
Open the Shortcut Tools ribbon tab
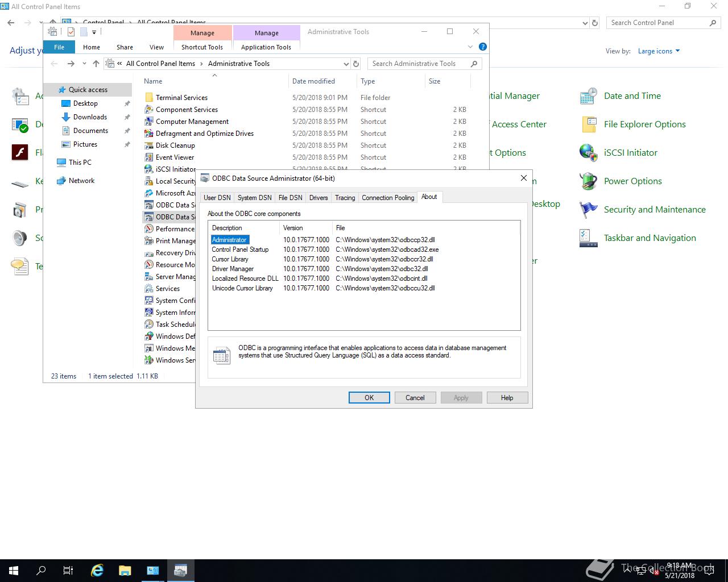click(x=202, y=47)
